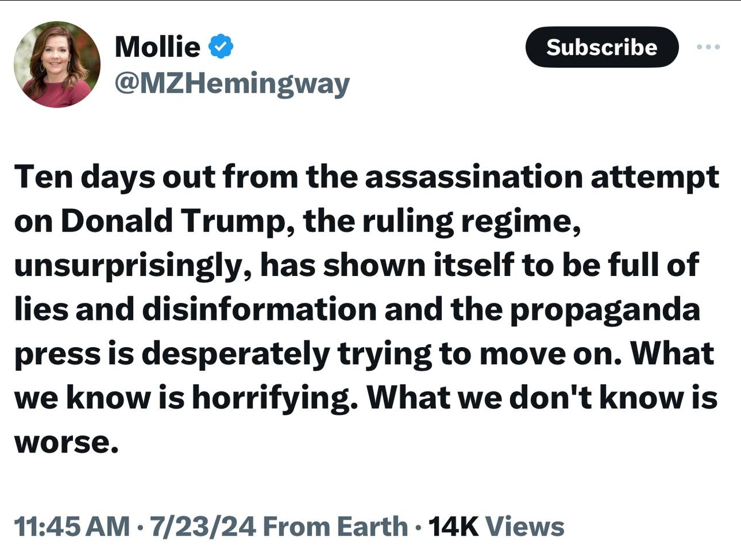Viewport: 741px width, 560px height.
Task: Open the @MZHemingway handle link
Action: (232, 83)
